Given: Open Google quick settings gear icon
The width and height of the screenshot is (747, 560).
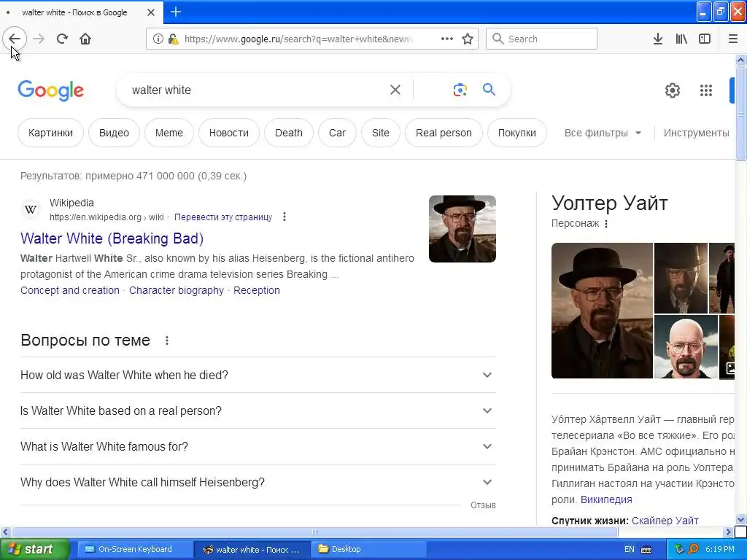Looking at the screenshot, I should [672, 90].
